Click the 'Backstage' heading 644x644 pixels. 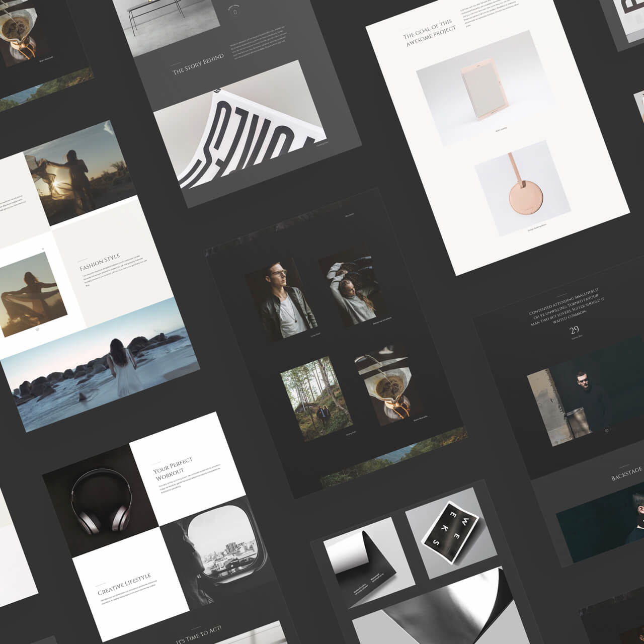pyautogui.click(x=627, y=473)
